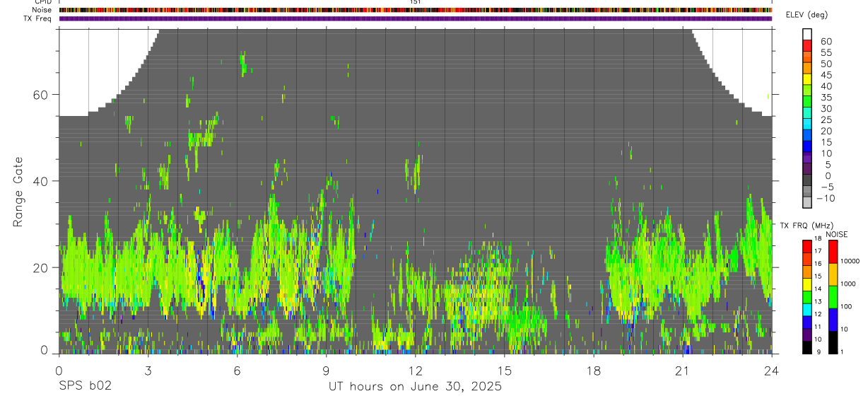
Task: Click Range Gate axis tick label "40"
Action: tap(42, 181)
